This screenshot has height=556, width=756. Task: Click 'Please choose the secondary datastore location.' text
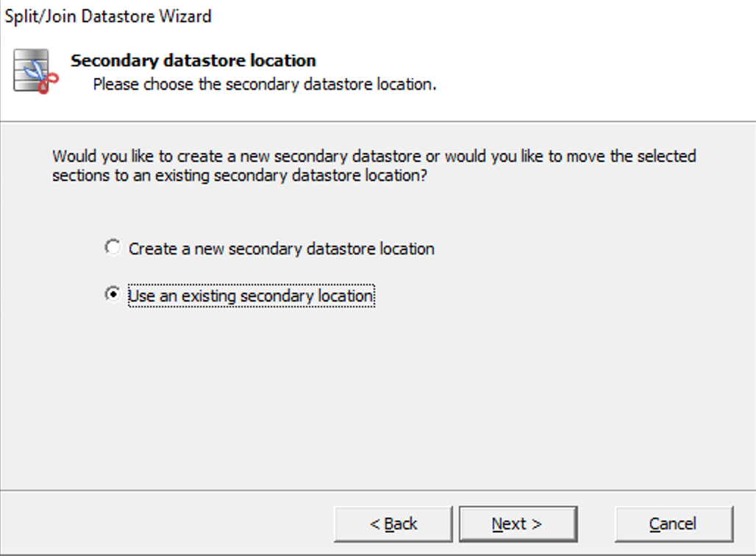click(x=265, y=85)
